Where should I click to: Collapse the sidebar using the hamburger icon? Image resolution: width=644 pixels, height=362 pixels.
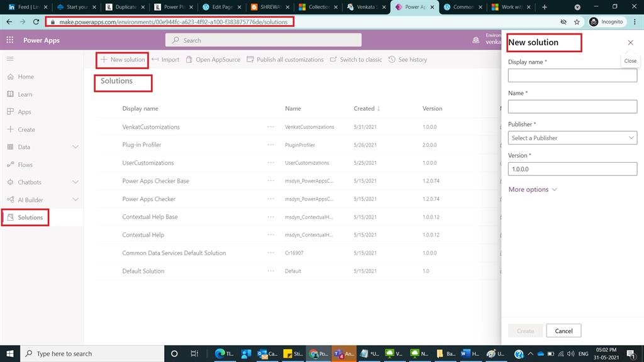tap(9, 59)
